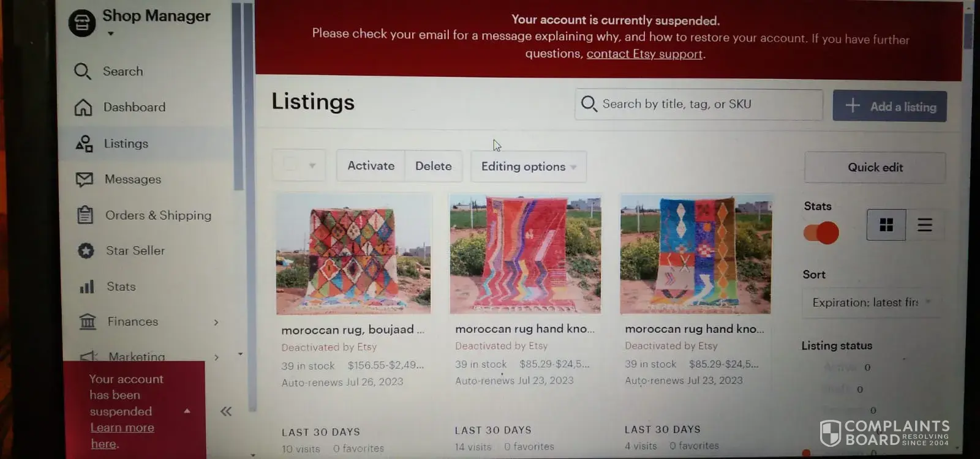Screen dimensions: 980x459
Task: Expand the Finances submenu arrow
Action: (216, 322)
